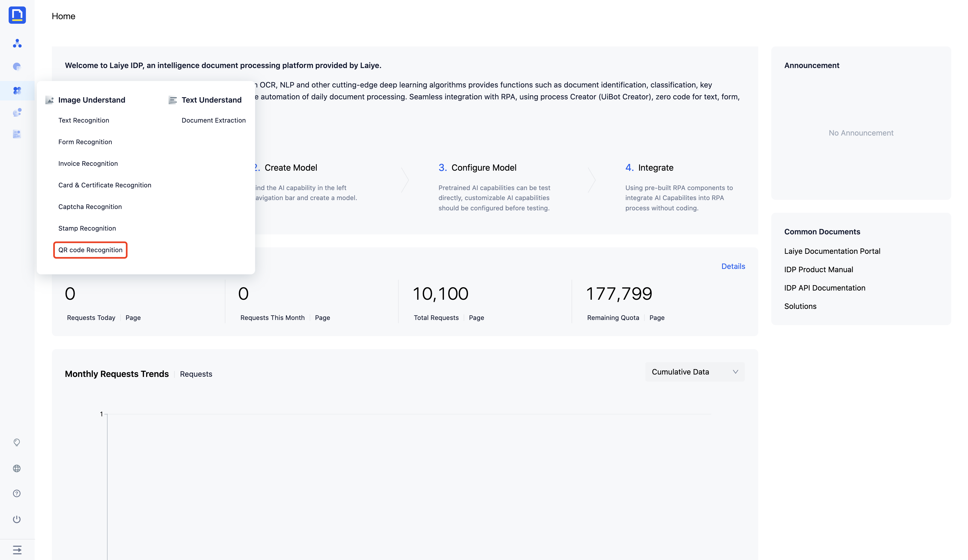Image resolution: width=968 pixels, height=560 pixels.
Task: Choose Card & Certificate Recognition
Action: (105, 185)
